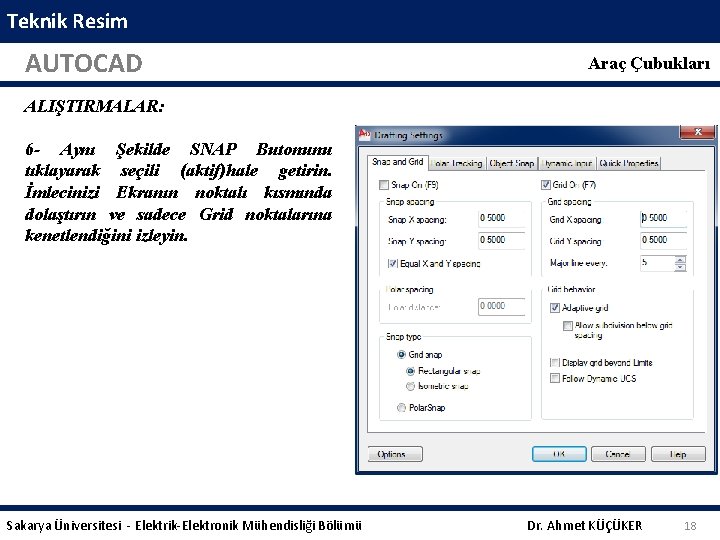The image size is (720, 540).
Task: Switch to the Dynamic Input tab
Action: [567, 163]
